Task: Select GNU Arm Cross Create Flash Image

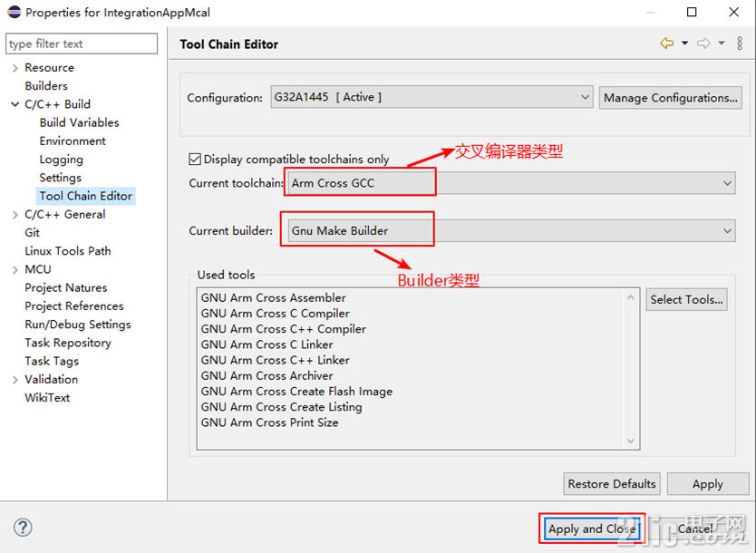Action: click(296, 391)
